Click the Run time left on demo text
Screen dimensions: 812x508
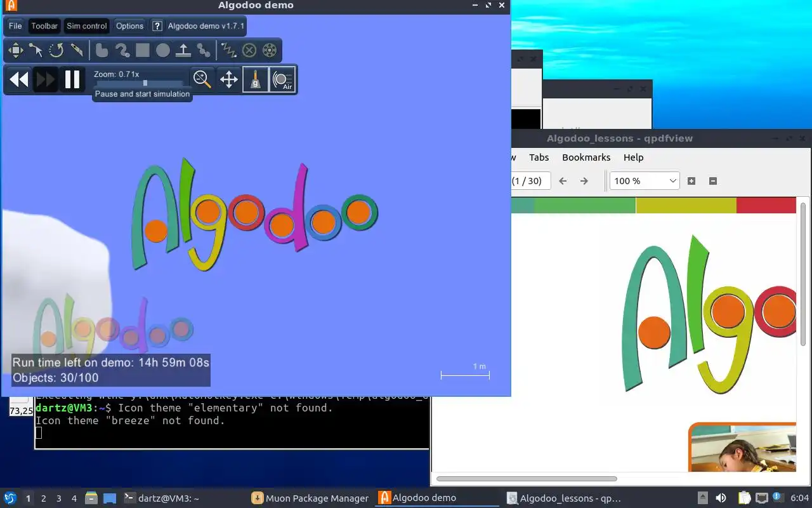tap(111, 363)
